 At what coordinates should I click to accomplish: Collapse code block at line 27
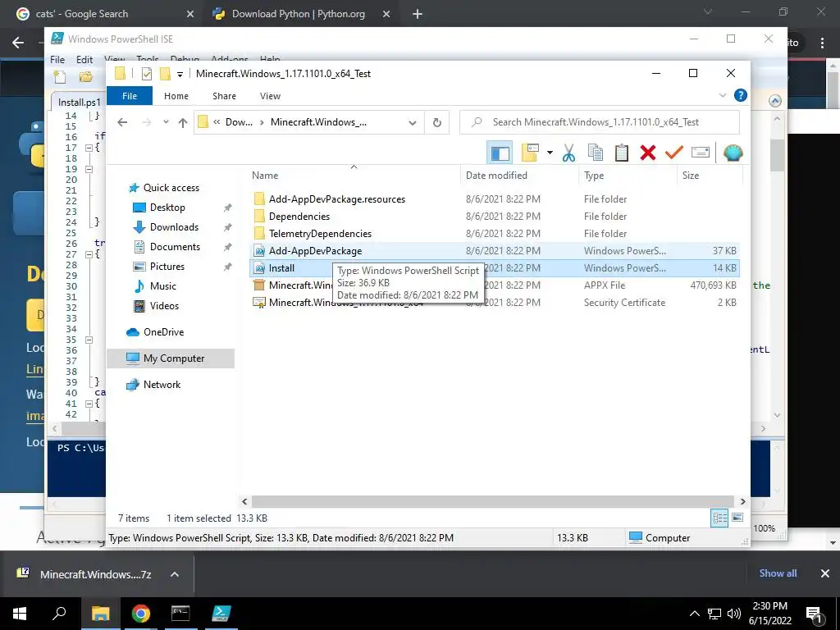pyautogui.click(x=89, y=254)
